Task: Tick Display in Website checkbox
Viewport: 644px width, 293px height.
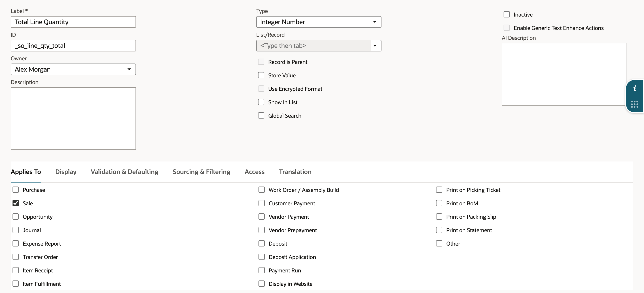Action: click(x=261, y=284)
